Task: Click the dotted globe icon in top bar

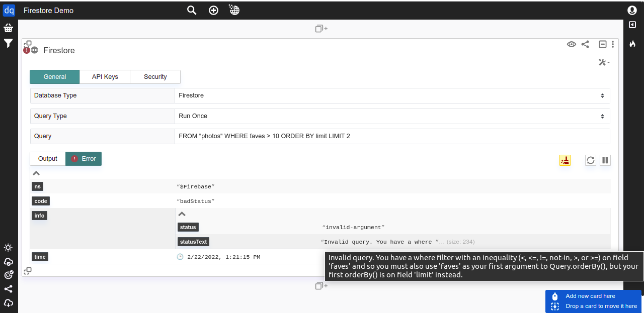Action: point(234,10)
